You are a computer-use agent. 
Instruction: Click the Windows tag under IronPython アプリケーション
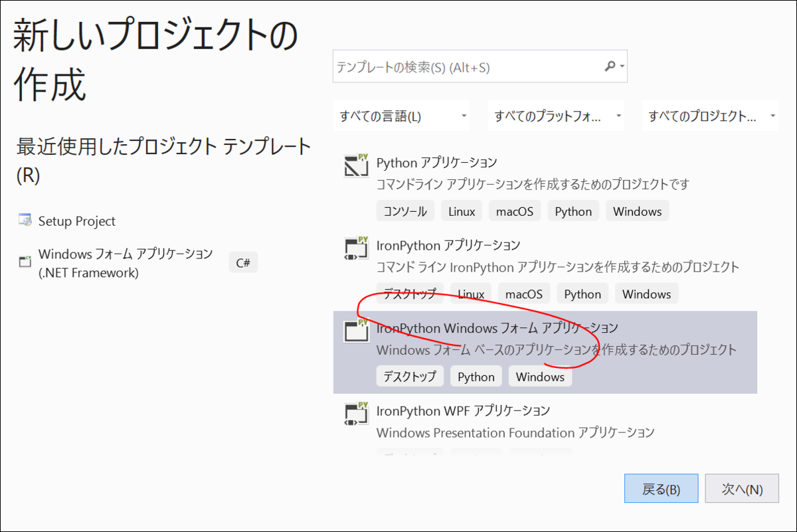647,294
